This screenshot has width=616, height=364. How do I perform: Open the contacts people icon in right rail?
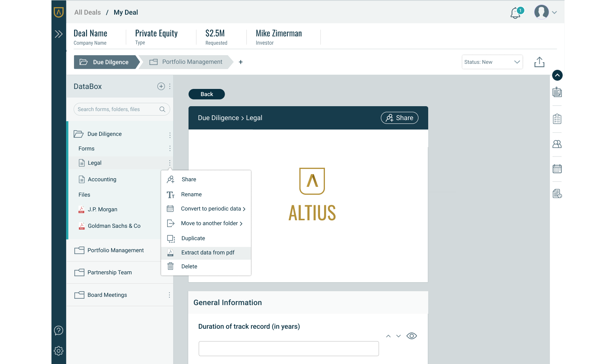click(557, 144)
